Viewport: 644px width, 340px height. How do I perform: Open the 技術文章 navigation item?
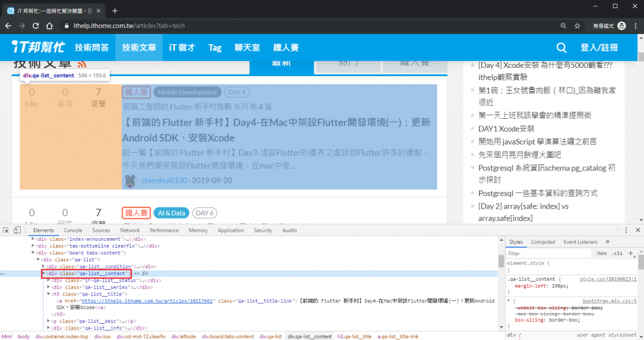(139, 48)
